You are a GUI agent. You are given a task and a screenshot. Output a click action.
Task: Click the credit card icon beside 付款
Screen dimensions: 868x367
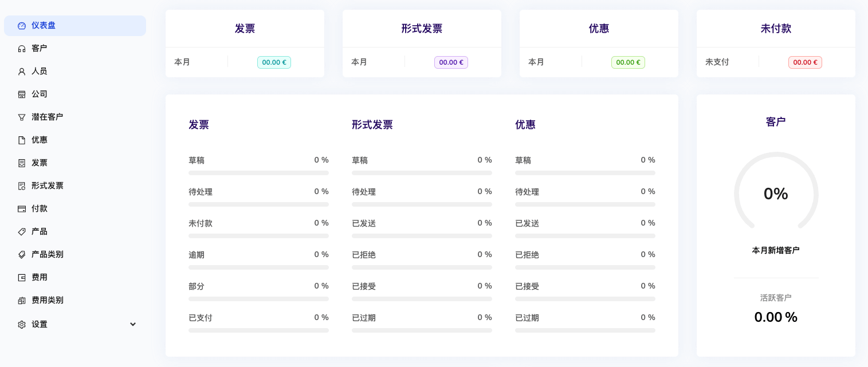22,209
